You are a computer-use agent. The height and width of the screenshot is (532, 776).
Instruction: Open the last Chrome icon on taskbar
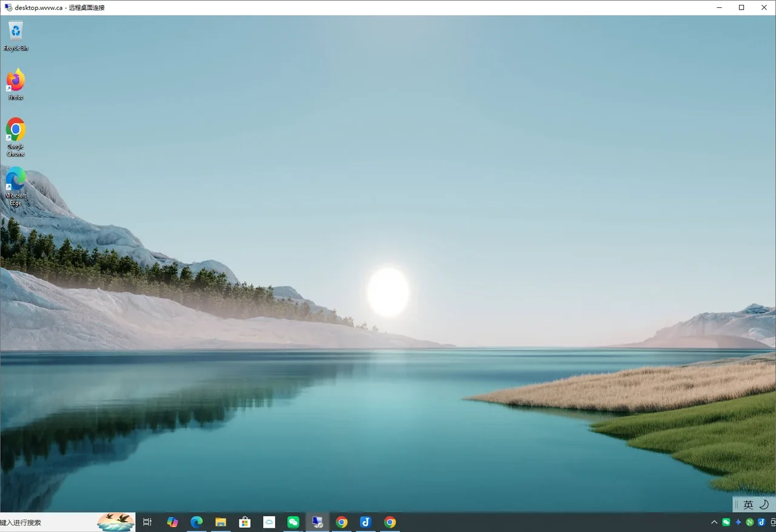point(390,522)
